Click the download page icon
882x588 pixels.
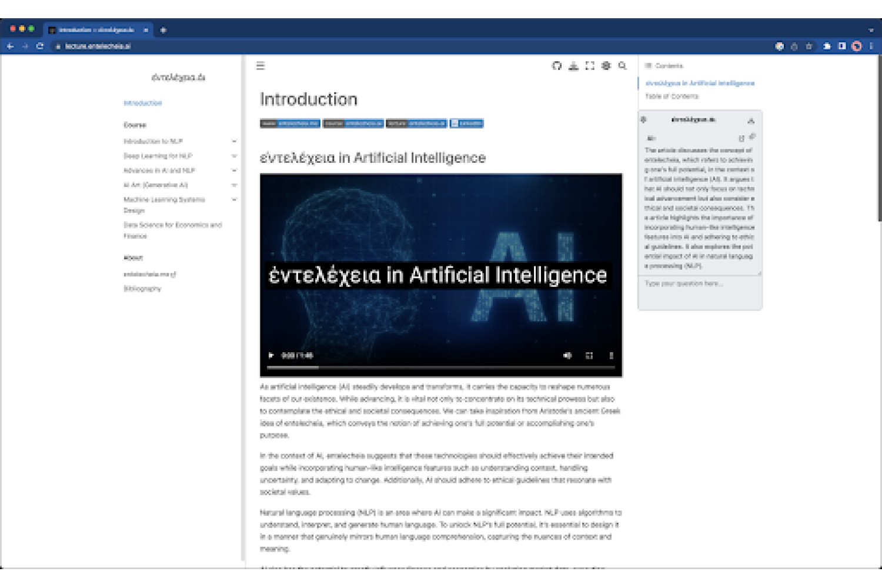(x=573, y=66)
